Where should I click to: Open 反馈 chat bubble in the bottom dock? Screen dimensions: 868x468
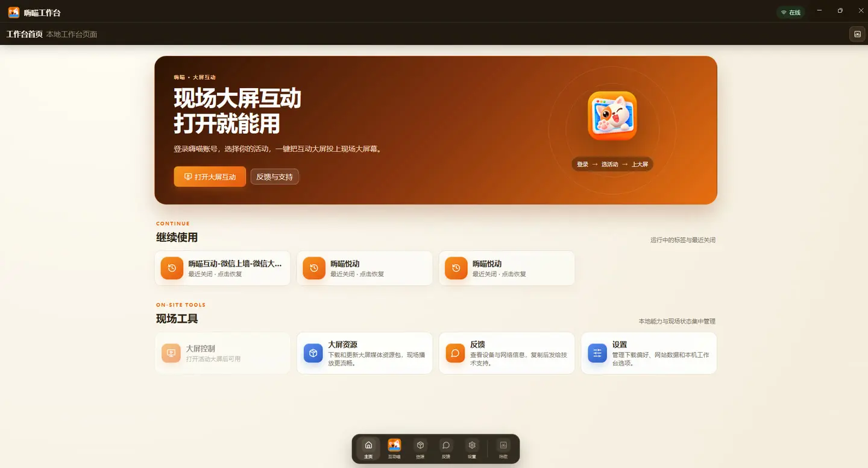pyautogui.click(x=446, y=449)
